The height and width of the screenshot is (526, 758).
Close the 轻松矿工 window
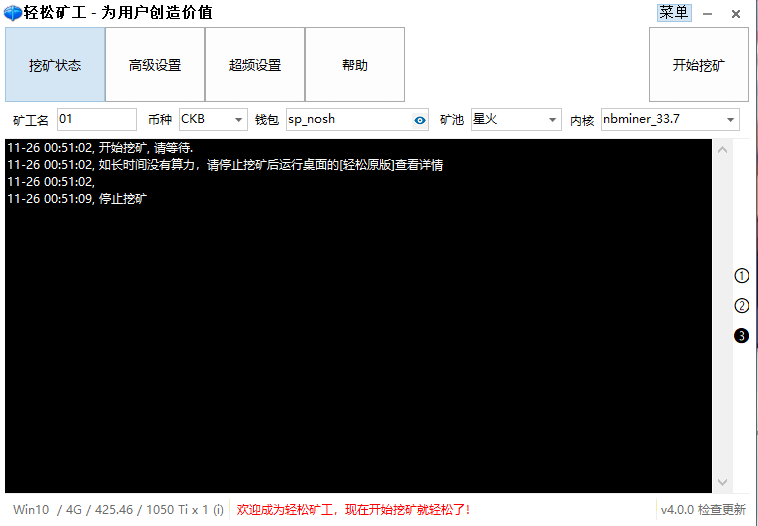(x=736, y=14)
